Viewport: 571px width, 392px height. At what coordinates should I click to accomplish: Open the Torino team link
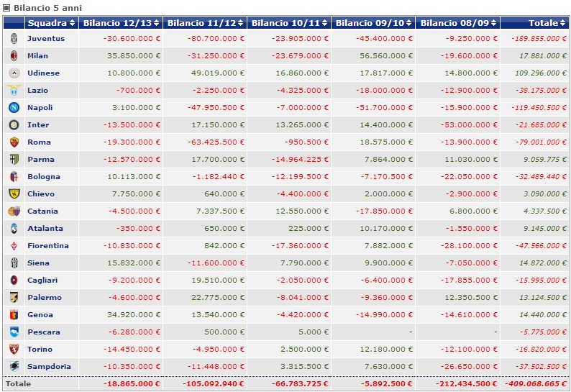click(40, 350)
